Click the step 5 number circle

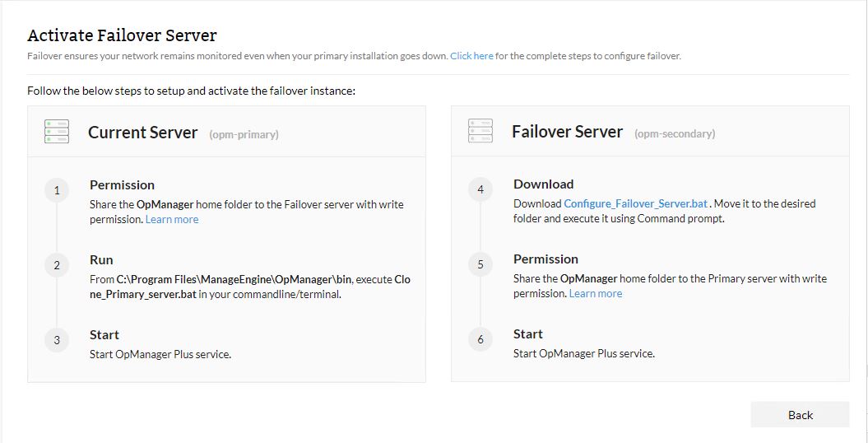tap(480, 264)
